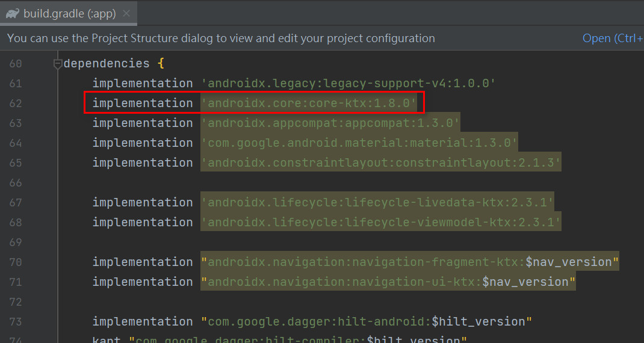Click 'androidx.appcompat:appcompat:1.3.0' string
This screenshot has width=644, height=343.
(x=330, y=123)
